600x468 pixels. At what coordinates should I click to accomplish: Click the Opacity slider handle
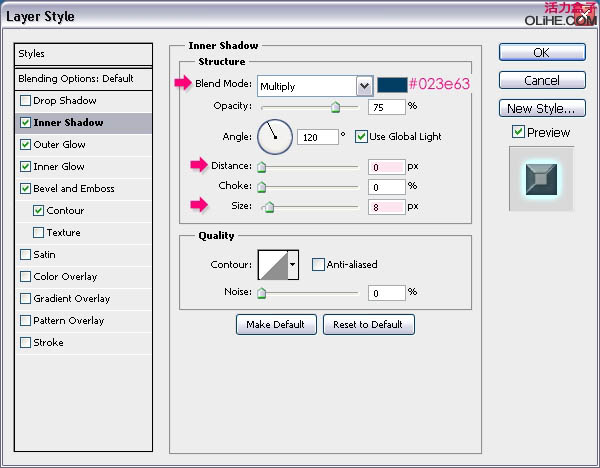[x=336, y=107]
